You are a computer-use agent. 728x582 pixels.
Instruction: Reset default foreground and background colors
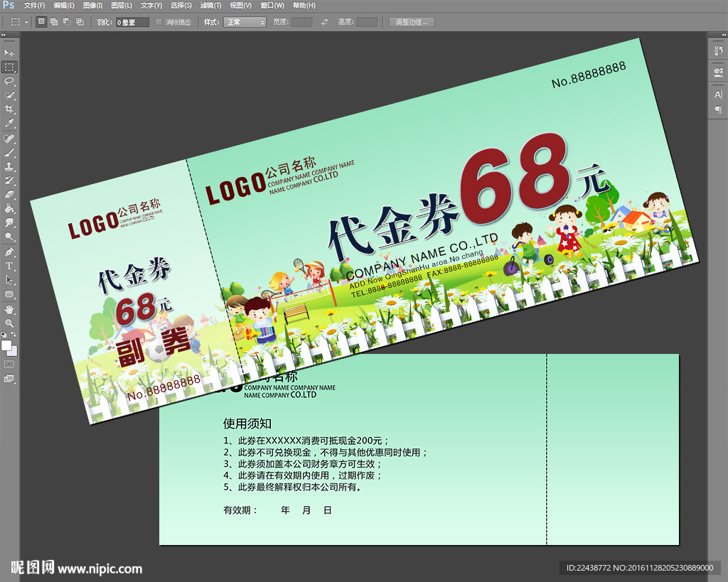[x=4, y=334]
